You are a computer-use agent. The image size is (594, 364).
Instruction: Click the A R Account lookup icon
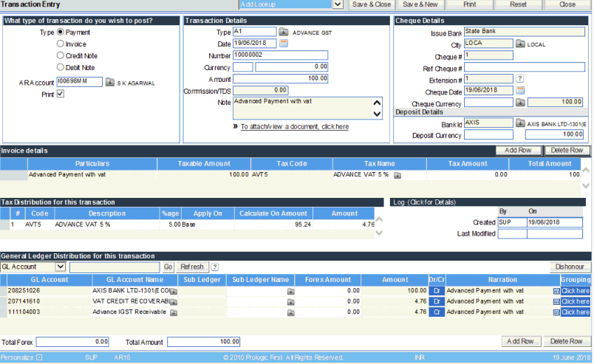(110, 83)
